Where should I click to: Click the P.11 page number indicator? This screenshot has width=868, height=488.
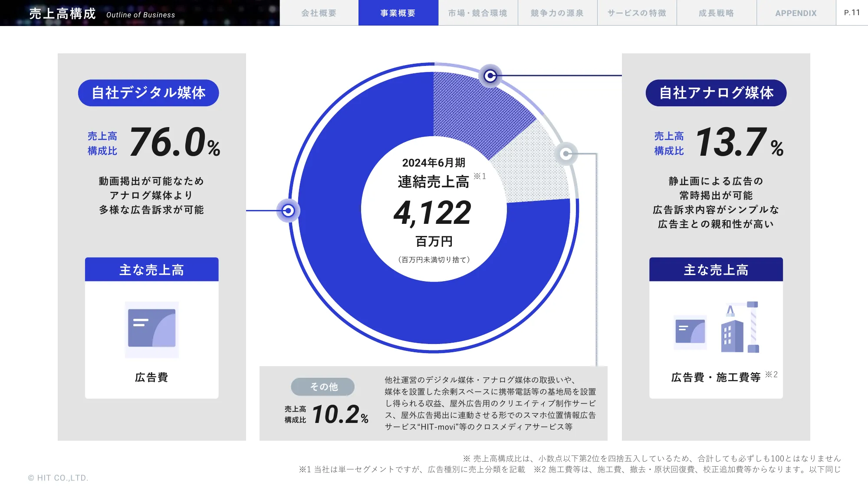tap(852, 13)
